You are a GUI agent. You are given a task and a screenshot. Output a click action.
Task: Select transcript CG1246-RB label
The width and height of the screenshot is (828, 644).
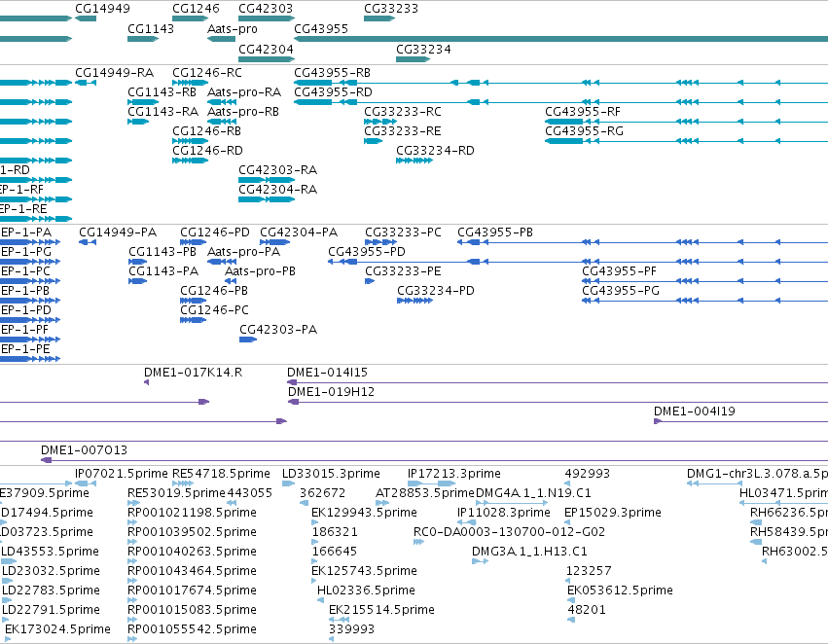point(207,131)
